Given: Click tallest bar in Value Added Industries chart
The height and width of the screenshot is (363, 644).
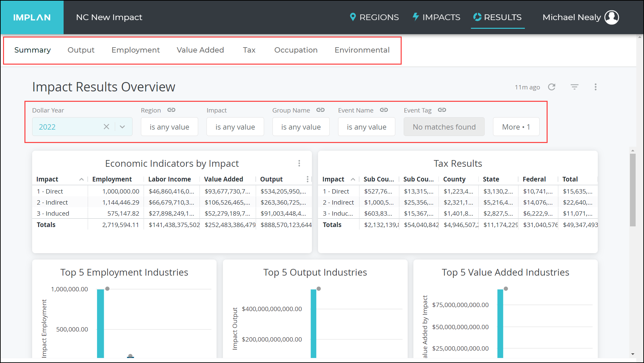Looking at the screenshot, I should (500, 323).
